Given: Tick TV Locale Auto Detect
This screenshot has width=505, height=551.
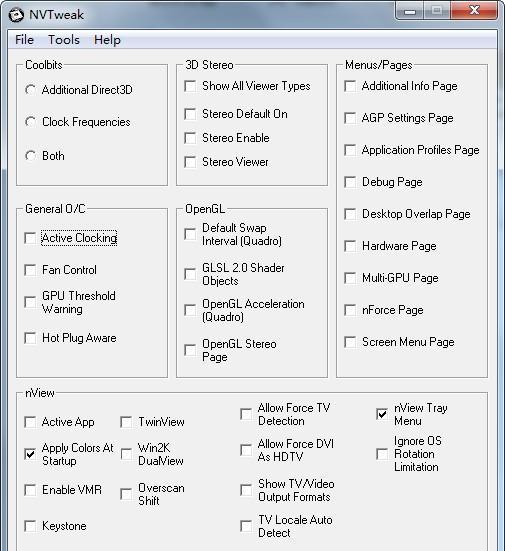Looking at the screenshot, I should pyautogui.click(x=246, y=526).
